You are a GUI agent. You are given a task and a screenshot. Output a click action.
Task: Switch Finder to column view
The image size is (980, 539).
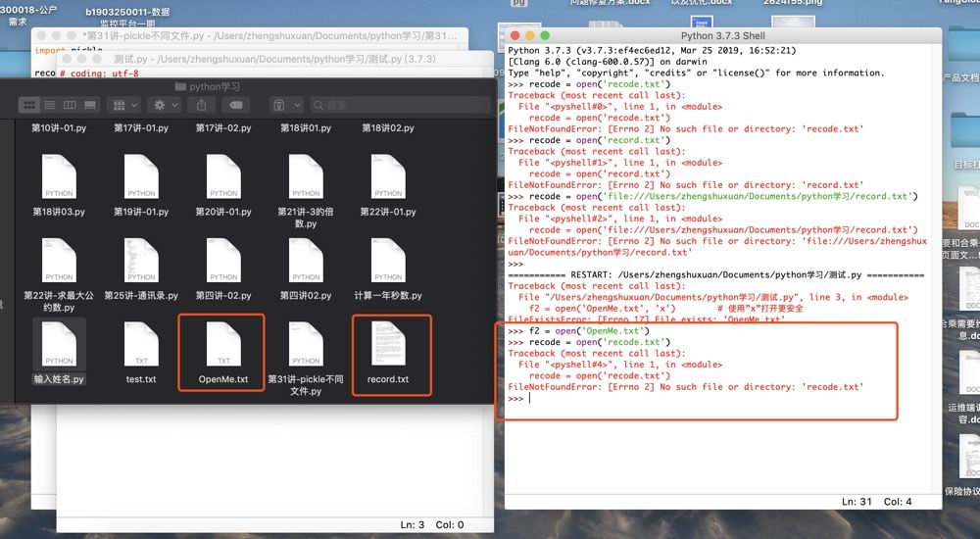[70, 105]
